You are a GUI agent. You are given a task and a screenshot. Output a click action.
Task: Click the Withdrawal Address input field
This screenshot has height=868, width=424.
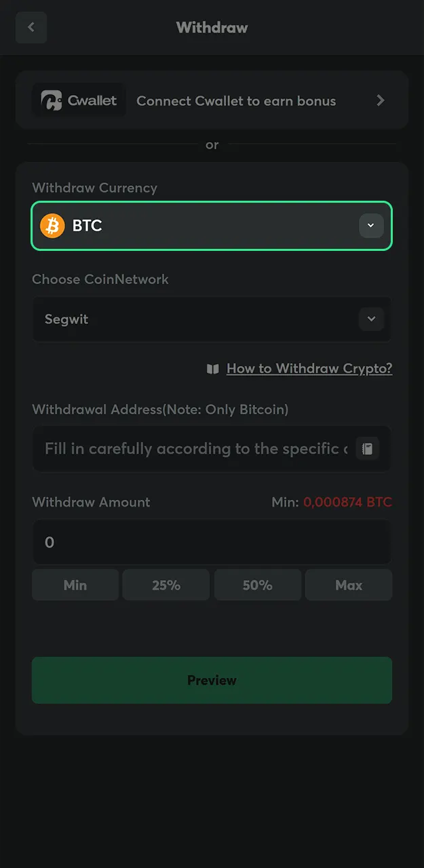click(190, 448)
